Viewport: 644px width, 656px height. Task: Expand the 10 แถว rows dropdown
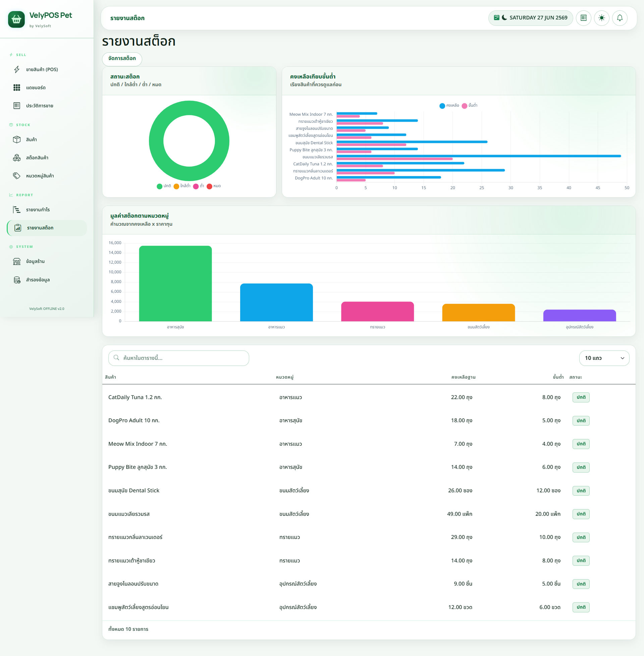pos(604,358)
